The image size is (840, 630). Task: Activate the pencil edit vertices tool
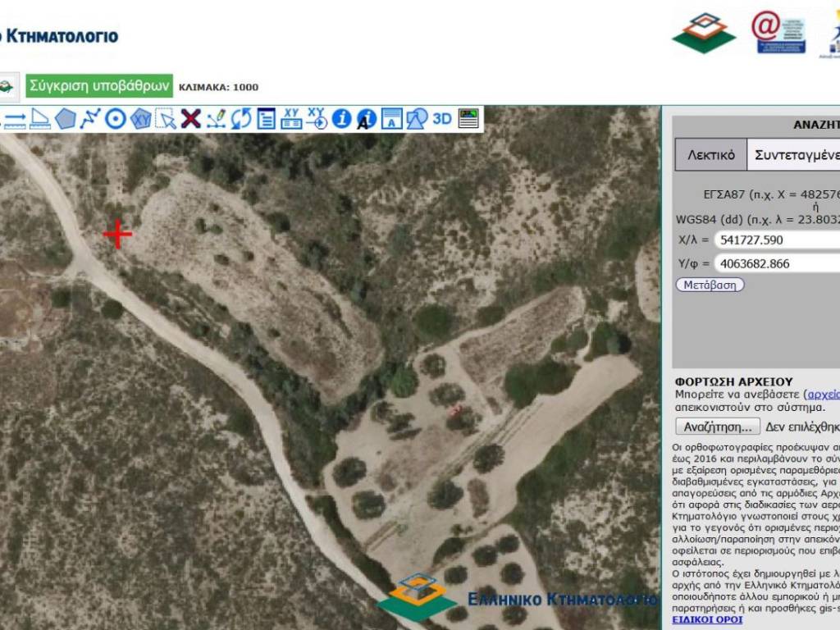[216, 120]
